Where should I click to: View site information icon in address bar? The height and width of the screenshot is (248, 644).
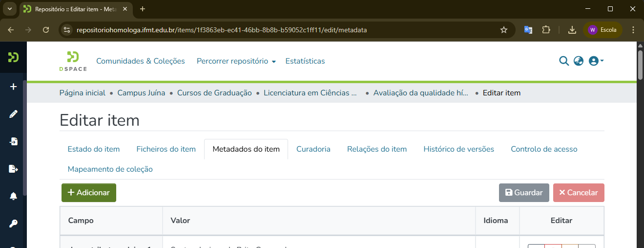point(67,30)
